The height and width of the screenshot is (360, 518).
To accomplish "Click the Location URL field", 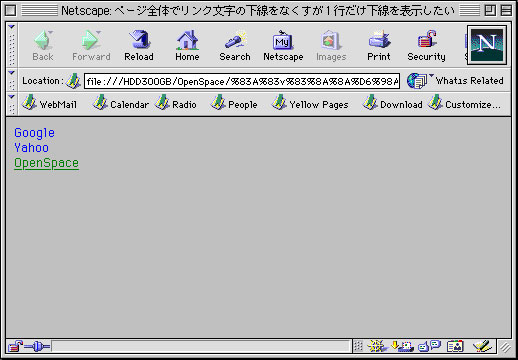I will (242, 81).
